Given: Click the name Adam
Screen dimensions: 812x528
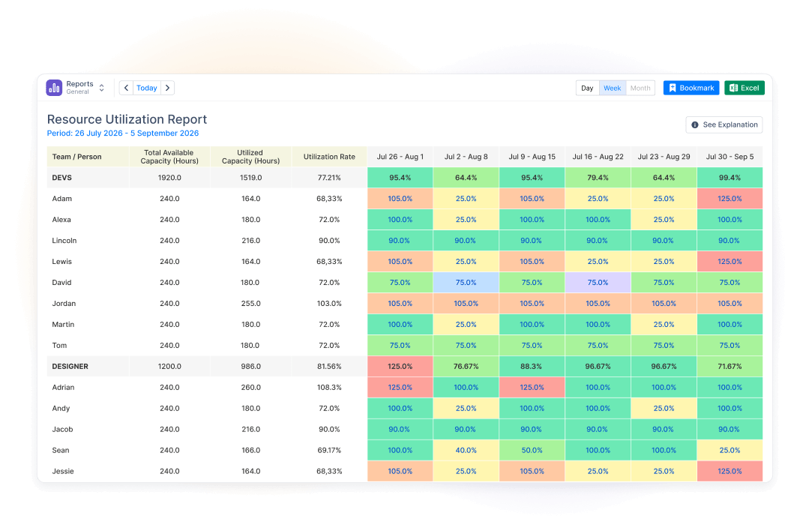Looking at the screenshot, I should coord(61,199).
